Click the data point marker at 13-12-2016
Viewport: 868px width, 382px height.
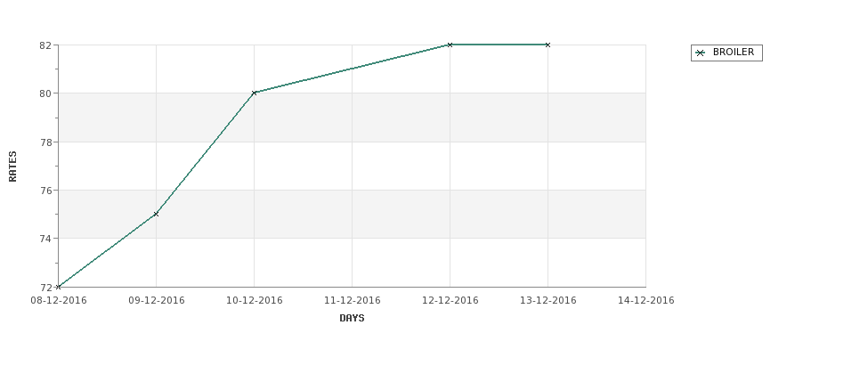(548, 45)
